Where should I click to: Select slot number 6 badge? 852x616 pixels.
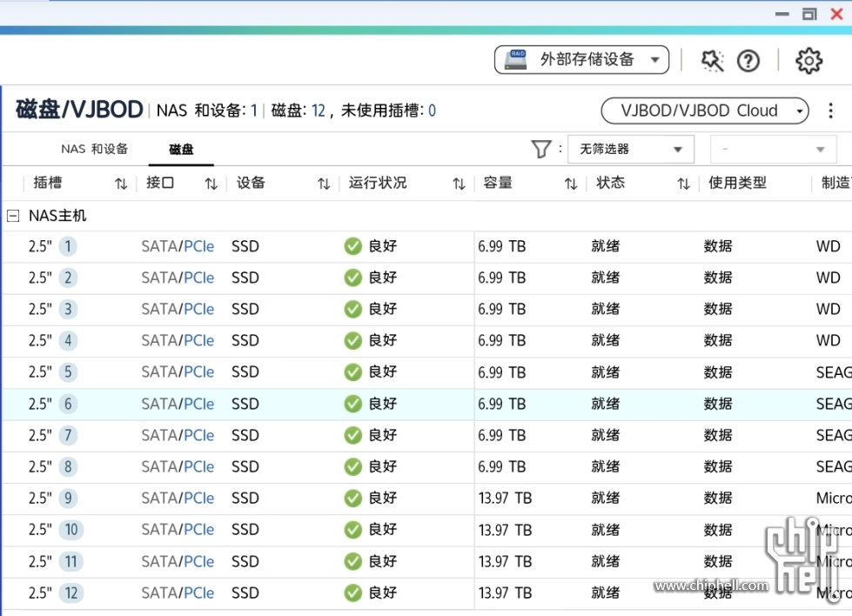(x=68, y=405)
